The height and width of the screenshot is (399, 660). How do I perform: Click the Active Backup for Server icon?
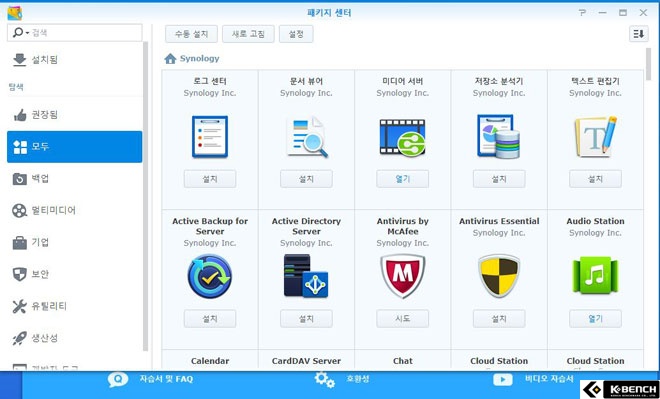[210, 276]
